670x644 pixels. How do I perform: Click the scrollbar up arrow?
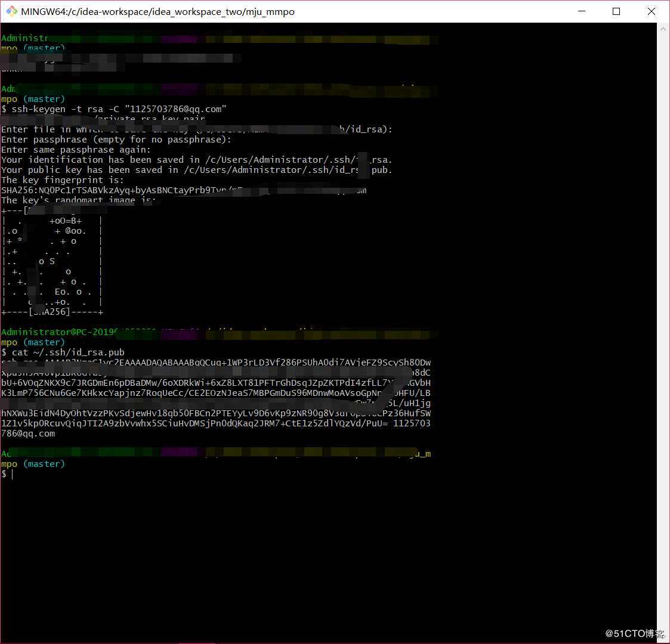(663, 29)
